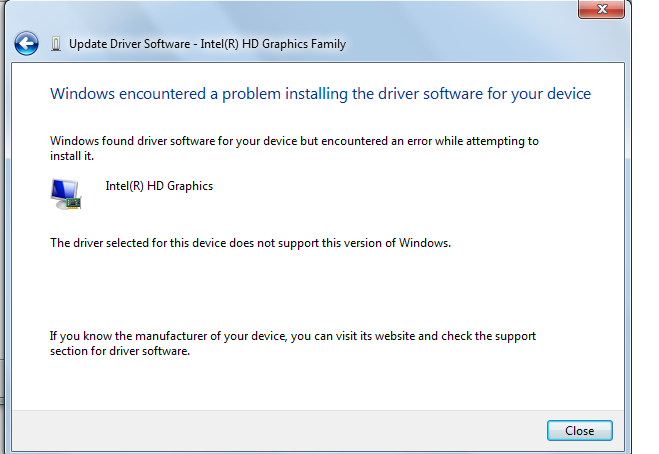Viewport: 659px width, 454px height.
Task: Click the "Intel(R) HD Graphics" device name label
Action: point(159,186)
